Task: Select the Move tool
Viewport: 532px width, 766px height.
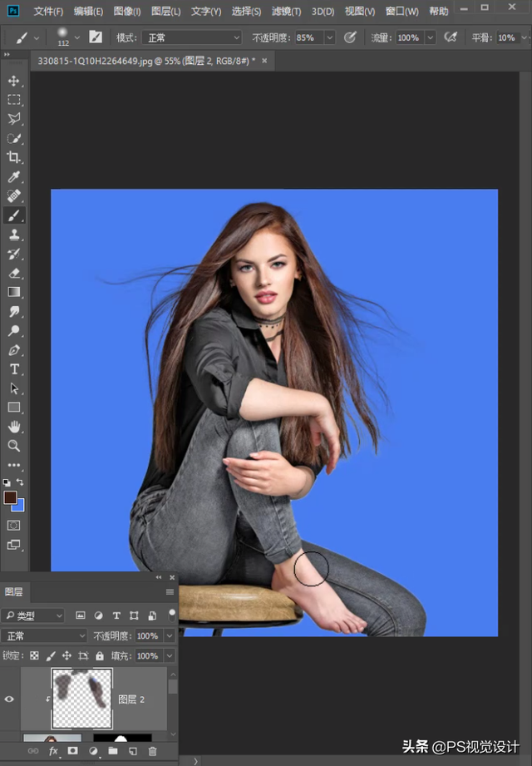Action: [13, 81]
